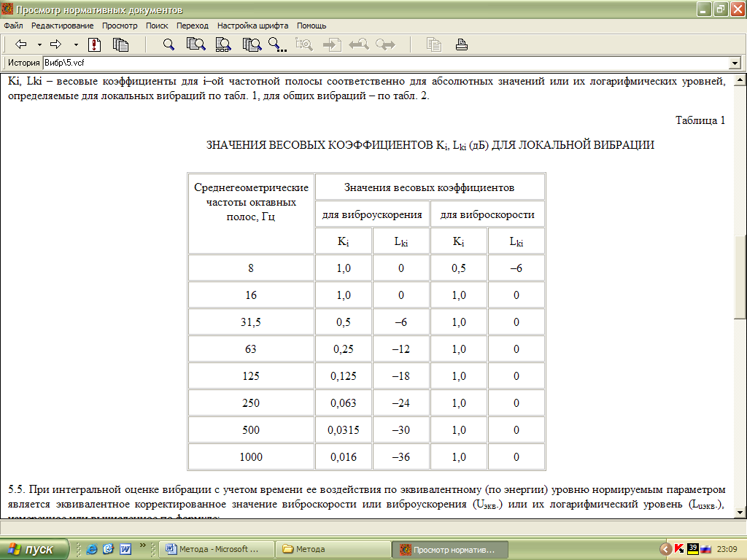747x560 pixels.
Task: Expand the quick launch overflow chevron
Action: tap(142, 545)
